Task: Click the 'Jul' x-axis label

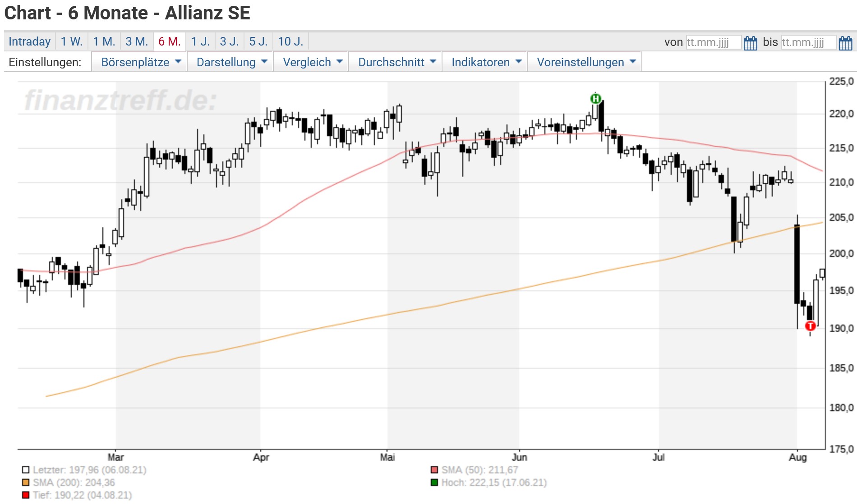Action: pyautogui.click(x=659, y=457)
